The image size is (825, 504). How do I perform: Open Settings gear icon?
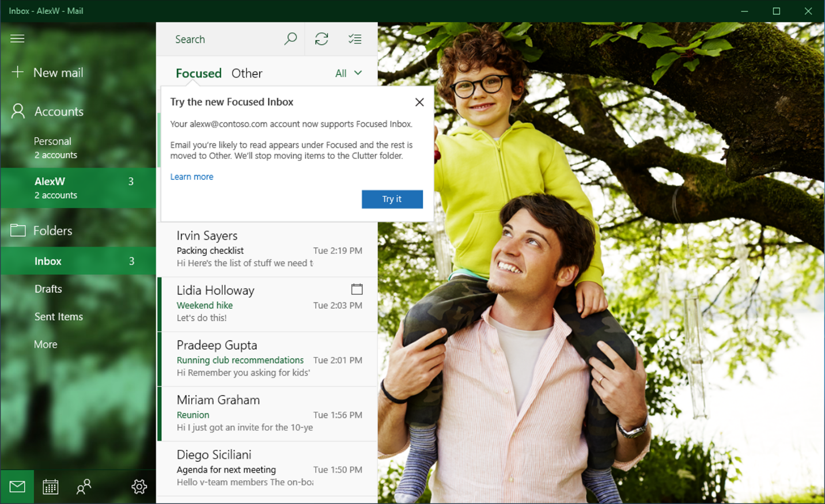pyautogui.click(x=139, y=487)
